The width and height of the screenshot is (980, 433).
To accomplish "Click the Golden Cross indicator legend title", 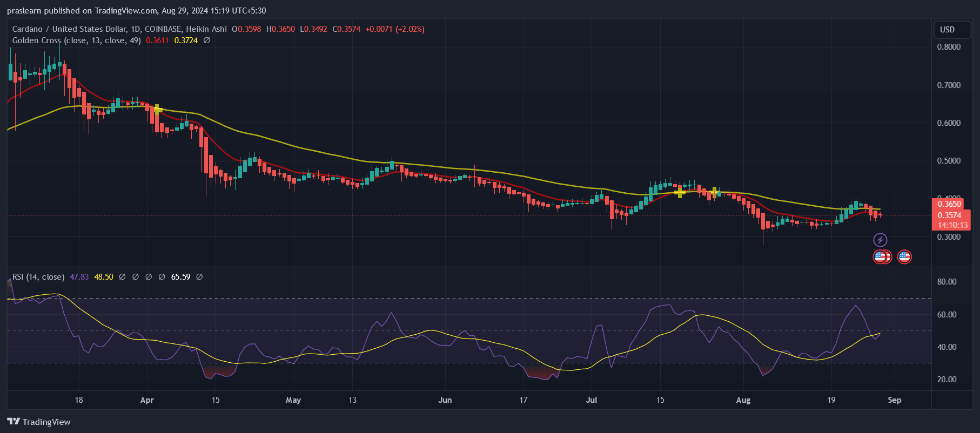I will click(77, 40).
